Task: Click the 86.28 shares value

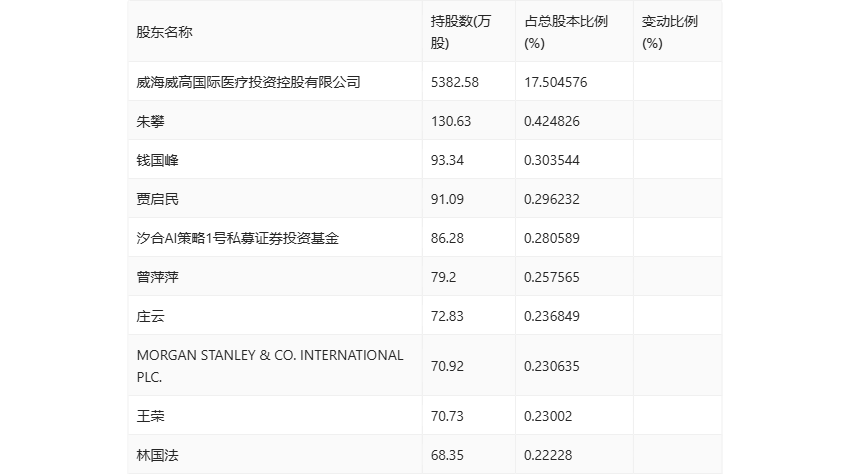Action: pyautogui.click(x=447, y=238)
